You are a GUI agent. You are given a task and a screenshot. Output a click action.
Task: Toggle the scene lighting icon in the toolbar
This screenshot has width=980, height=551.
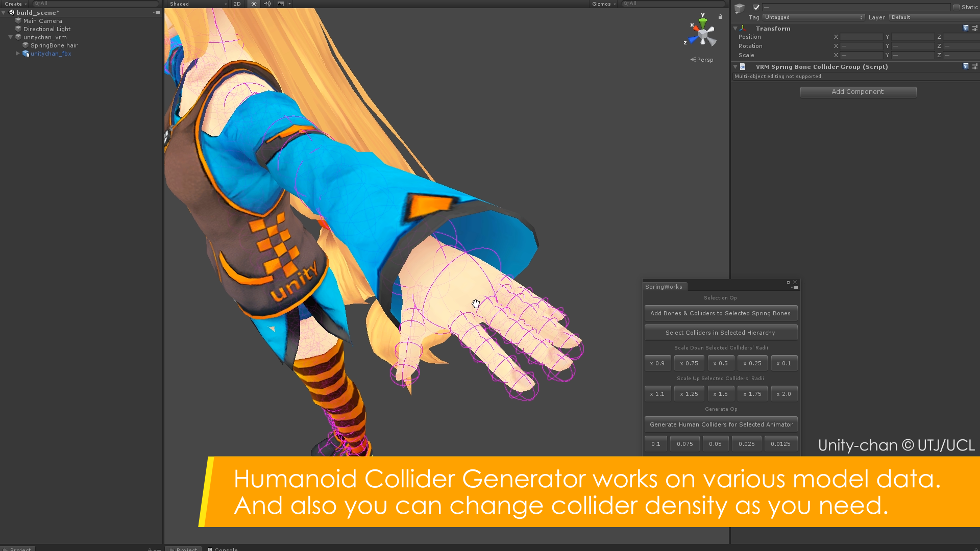(254, 4)
